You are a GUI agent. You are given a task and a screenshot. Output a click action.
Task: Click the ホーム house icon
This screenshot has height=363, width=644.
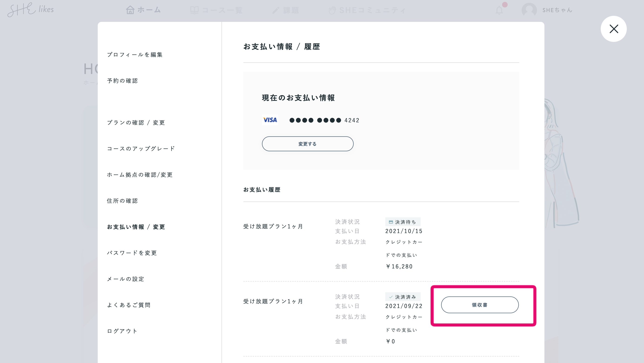(130, 10)
